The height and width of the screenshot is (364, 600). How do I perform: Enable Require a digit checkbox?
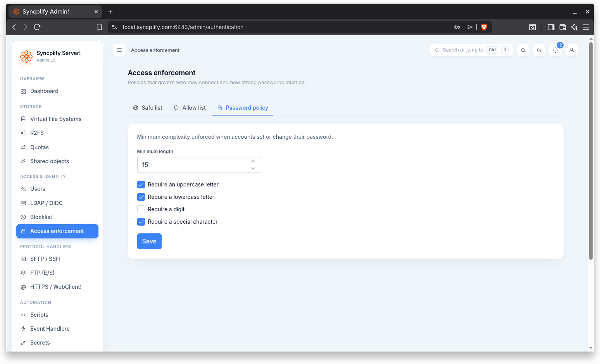coord(141,209)
